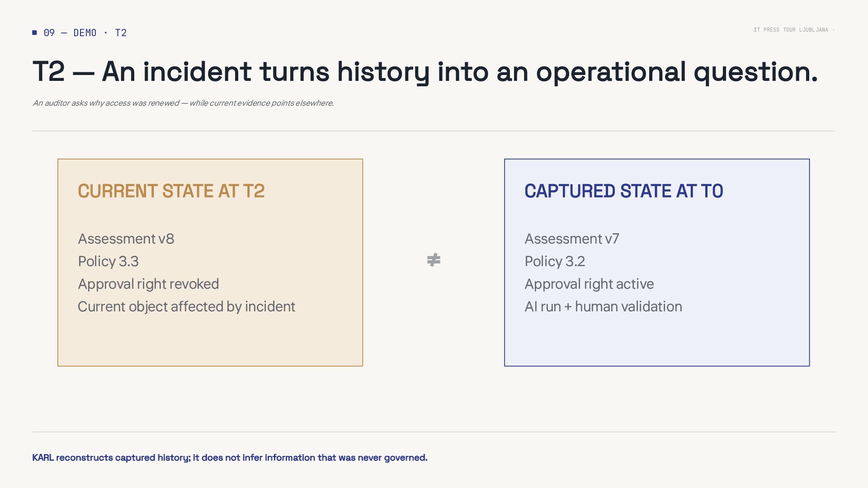Screen dimensions: 868x488
Task: Select the slide title about the T2 incident
Action: (x=425, y=71)
